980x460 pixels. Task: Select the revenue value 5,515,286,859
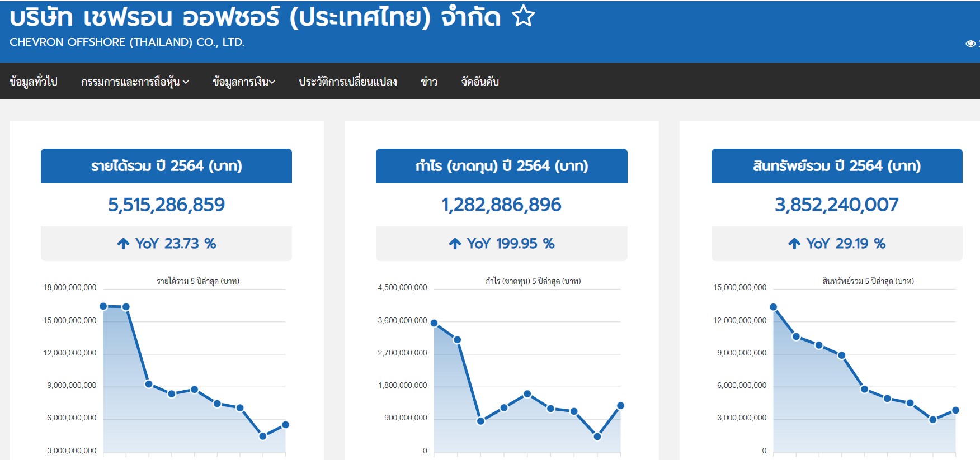(166, 205)
